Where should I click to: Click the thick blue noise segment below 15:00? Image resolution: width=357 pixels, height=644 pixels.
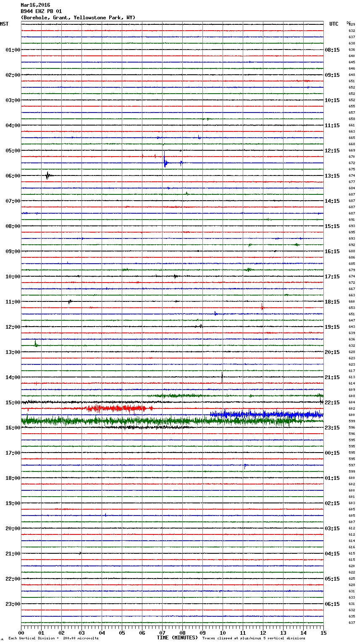[x=266, y=414]
